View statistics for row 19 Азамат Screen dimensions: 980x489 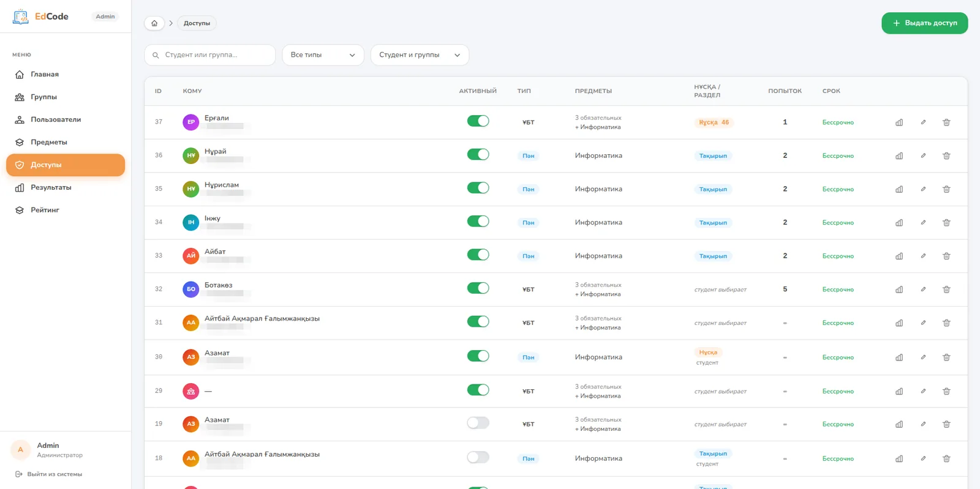pos(899,424)
